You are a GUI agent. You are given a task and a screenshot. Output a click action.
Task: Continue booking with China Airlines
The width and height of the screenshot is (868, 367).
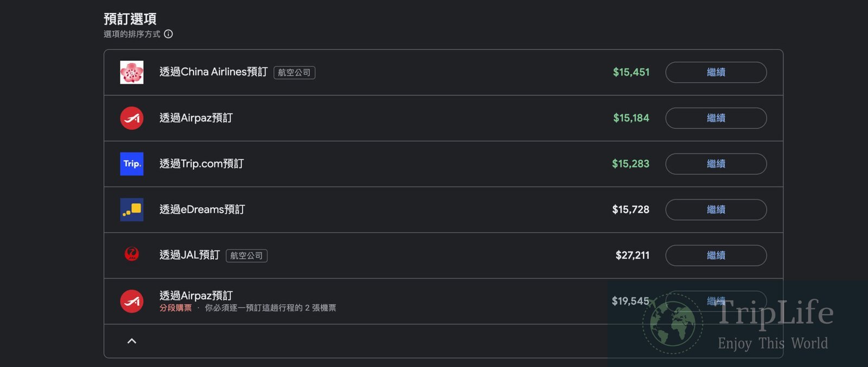click(x=716, y=72)
